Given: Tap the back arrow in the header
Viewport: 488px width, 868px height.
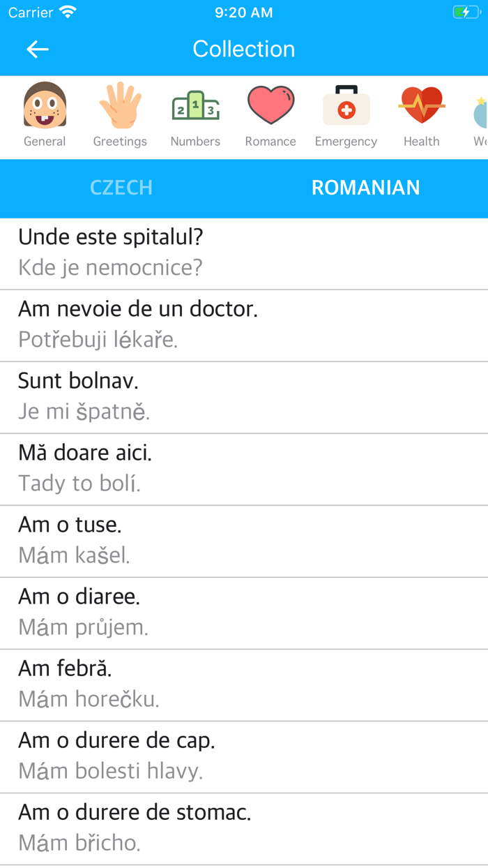Looking at the screenshot, I should (37, 49).
